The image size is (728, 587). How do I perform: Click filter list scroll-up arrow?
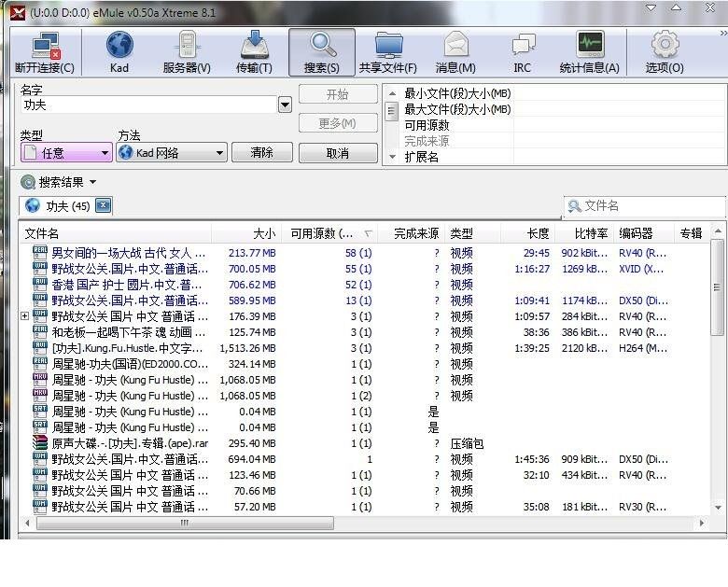click(392, 93)
